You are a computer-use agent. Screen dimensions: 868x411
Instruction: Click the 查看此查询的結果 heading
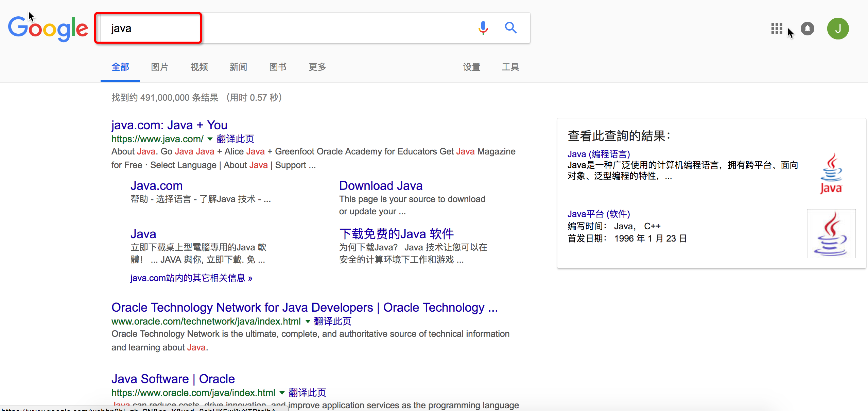pyautogui.click(x=619, y=136)
